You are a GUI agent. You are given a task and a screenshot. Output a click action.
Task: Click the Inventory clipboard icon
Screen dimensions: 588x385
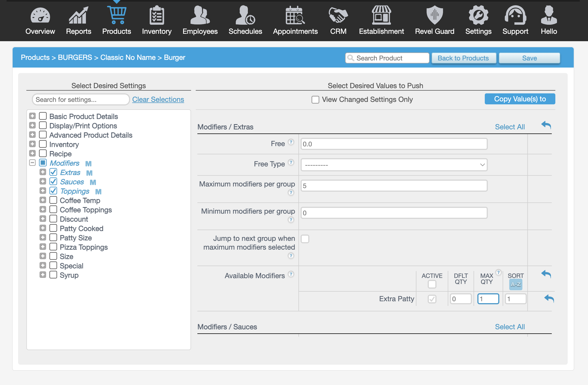156,16
